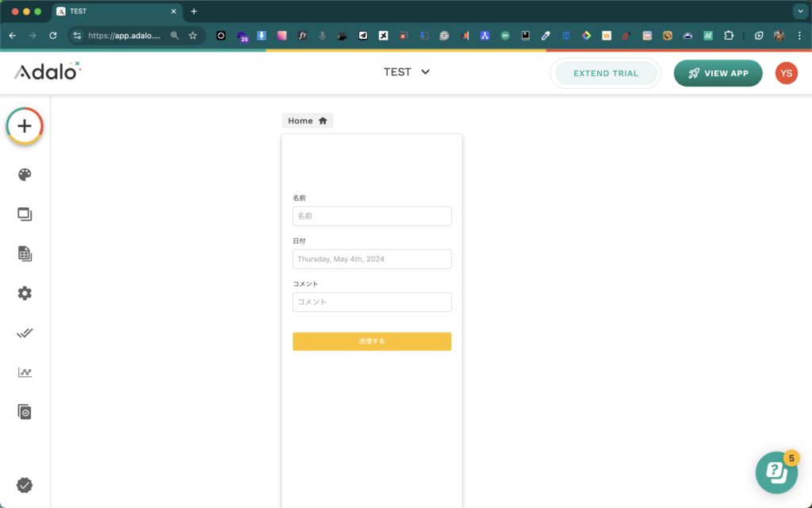Open the site info icon in address bar
812x508 pixels.
pyautogui.click(x=77, y=36)
